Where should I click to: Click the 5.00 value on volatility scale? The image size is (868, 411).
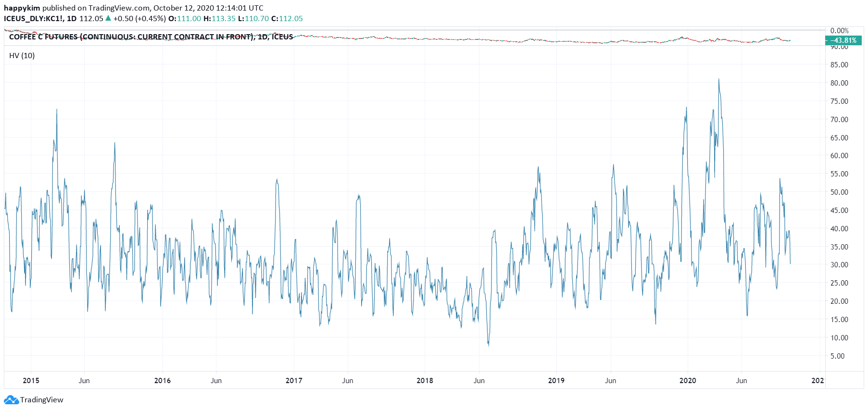point(837,356)
